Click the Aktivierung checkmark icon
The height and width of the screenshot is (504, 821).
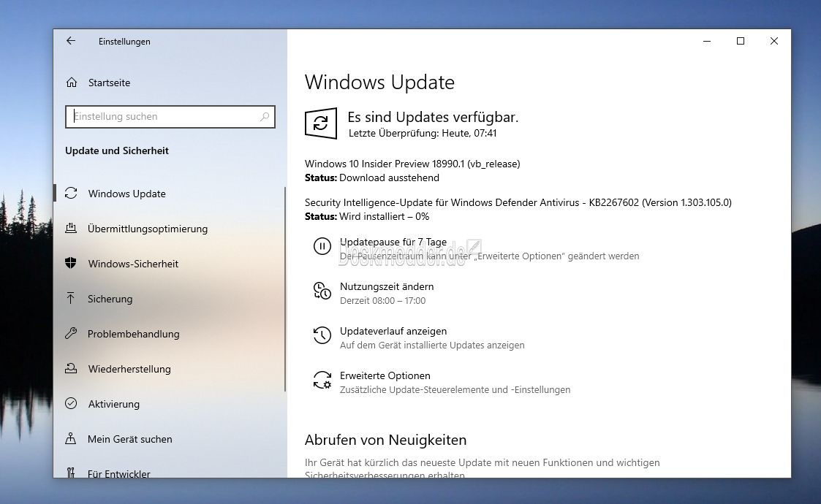[71, 403]
